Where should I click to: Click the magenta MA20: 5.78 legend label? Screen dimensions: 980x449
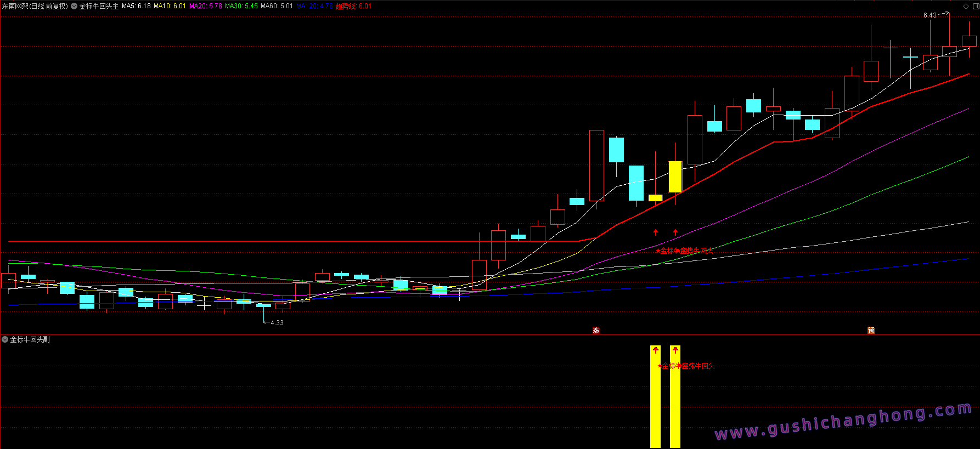point(206,6)
